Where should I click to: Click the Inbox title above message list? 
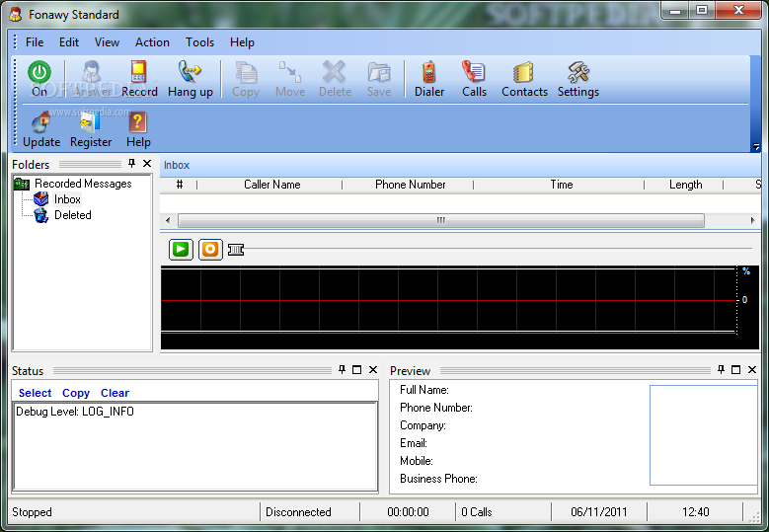[x=177, y=165]
